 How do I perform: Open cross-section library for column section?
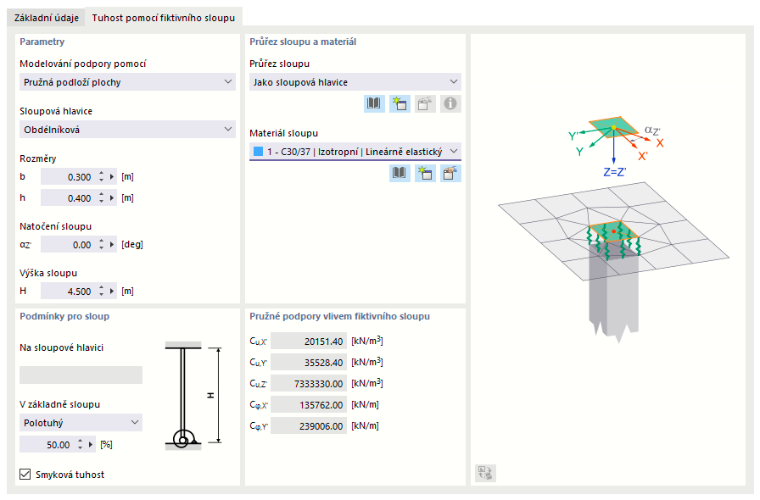(374, 104)
